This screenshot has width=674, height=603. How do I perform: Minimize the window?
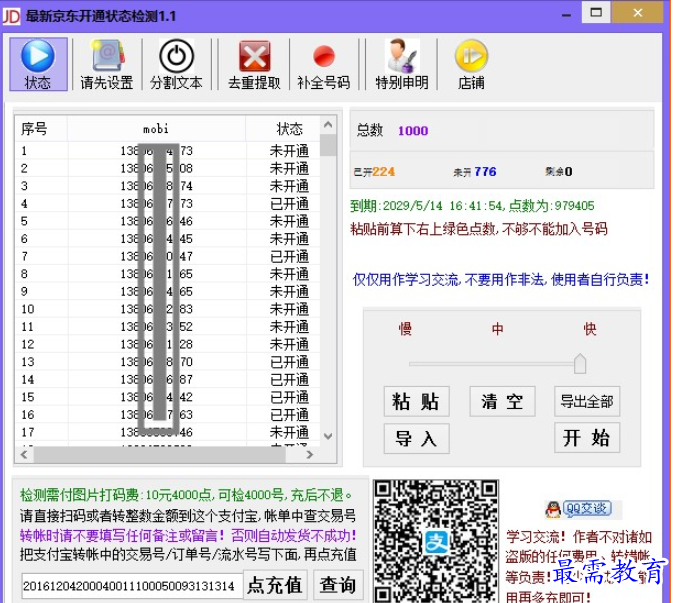[566, 15]
